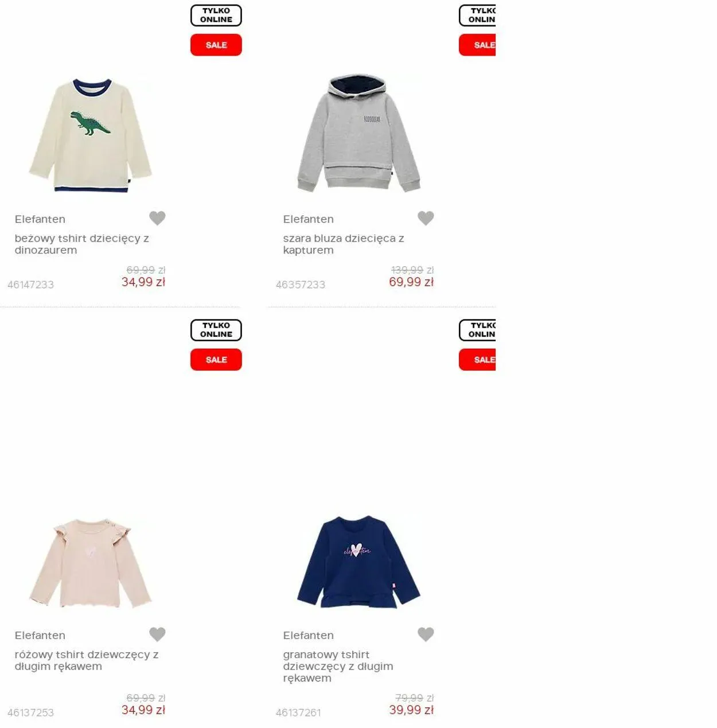The height and width of the screenshot is (728, 717).
Task: Open link 'granatowy tshirt dziewczęcy z długim rękawem'
Action: tap(338, 666)
